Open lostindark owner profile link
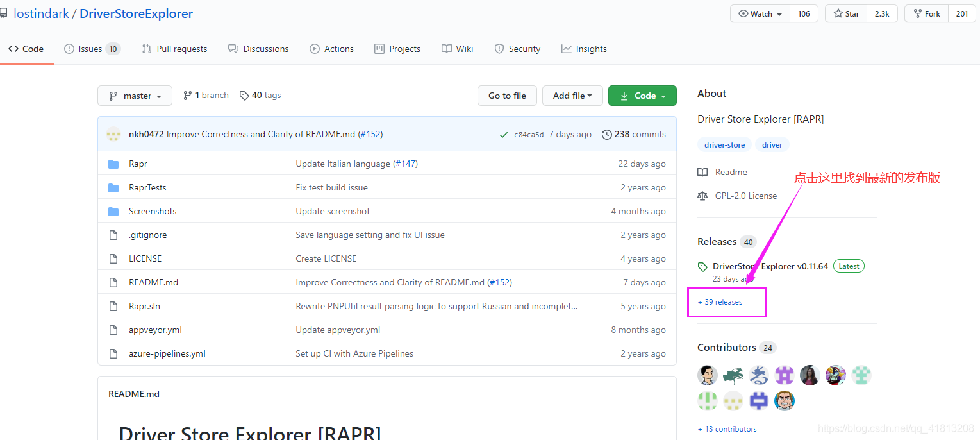980x440 pixels. point(41,13)
